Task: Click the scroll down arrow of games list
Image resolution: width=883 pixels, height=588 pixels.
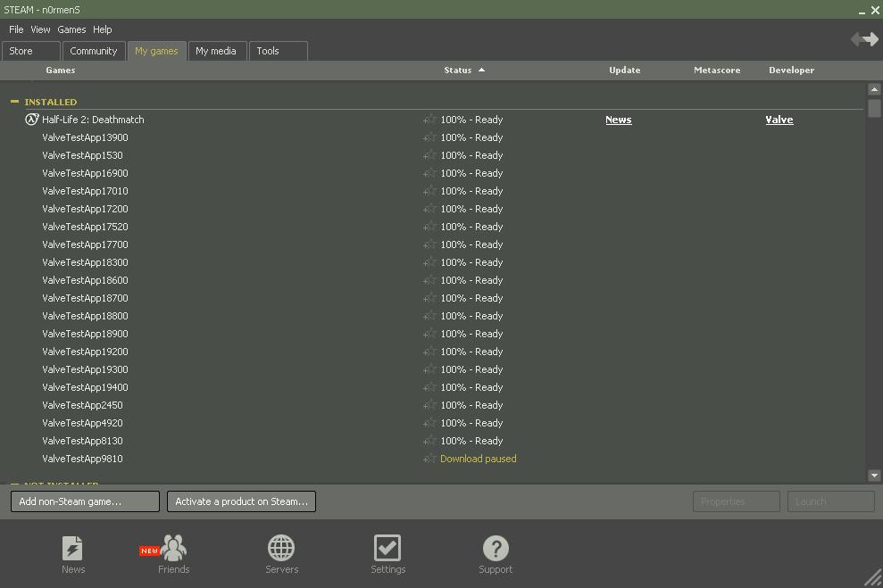Action: (x=874, y=476)
